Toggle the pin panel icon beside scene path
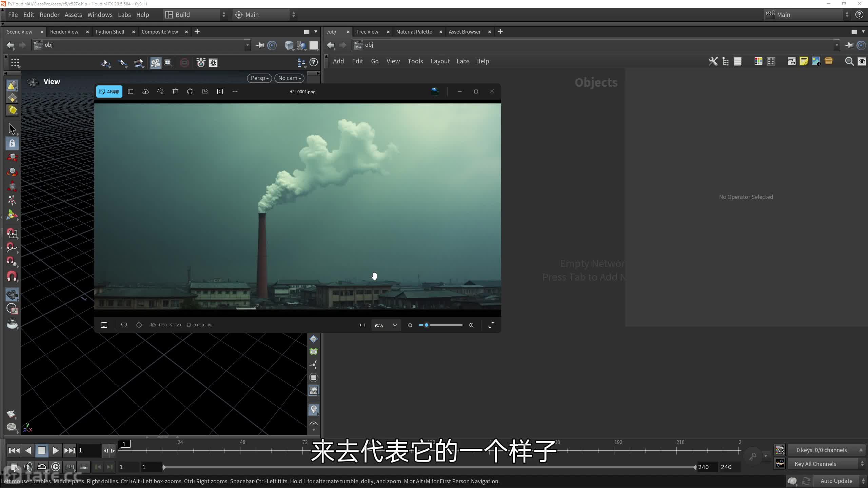 click(260, 45)
